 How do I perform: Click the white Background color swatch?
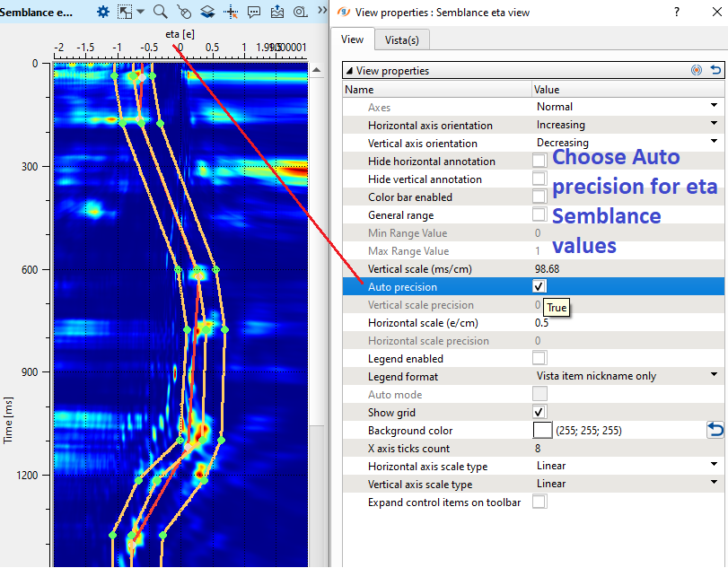point(541,431)
